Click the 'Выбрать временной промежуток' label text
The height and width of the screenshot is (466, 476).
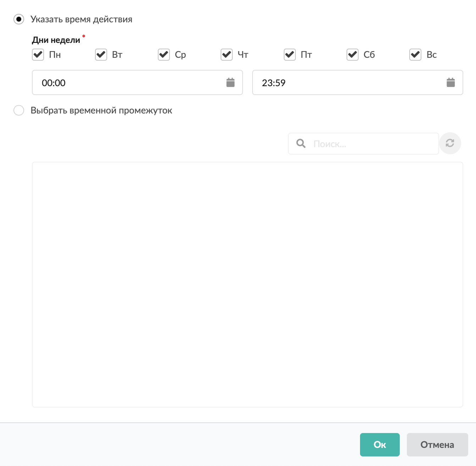coord(101,110)
